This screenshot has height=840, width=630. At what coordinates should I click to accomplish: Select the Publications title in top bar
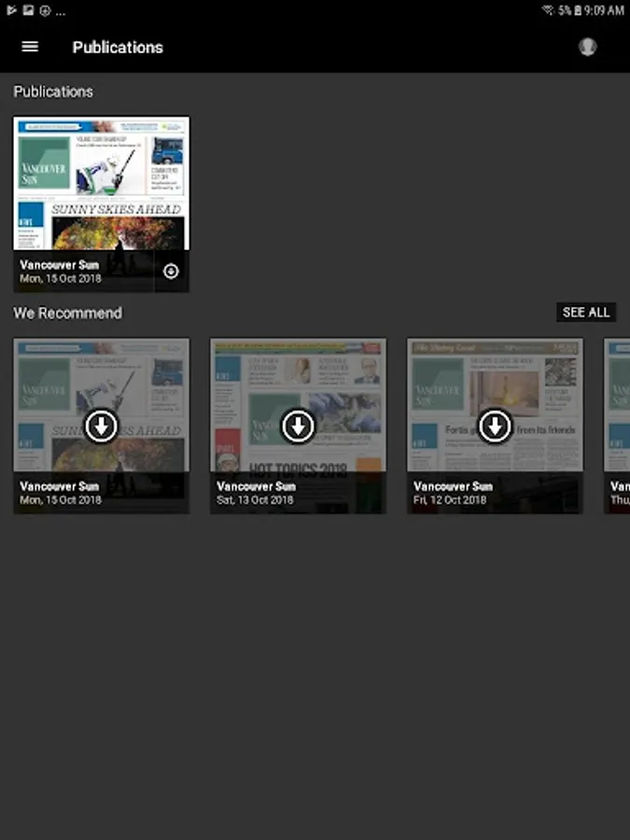pyautogui.click(x=118, y=48)
